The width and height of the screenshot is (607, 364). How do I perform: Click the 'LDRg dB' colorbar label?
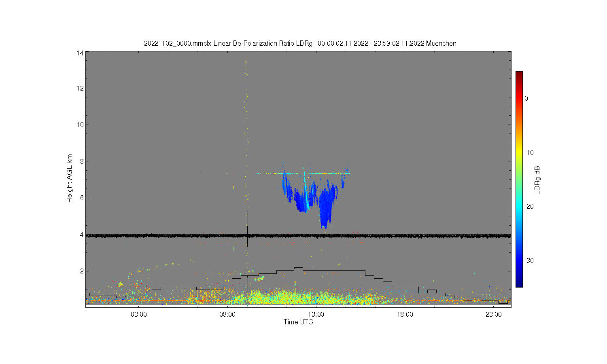pos(537,180)
